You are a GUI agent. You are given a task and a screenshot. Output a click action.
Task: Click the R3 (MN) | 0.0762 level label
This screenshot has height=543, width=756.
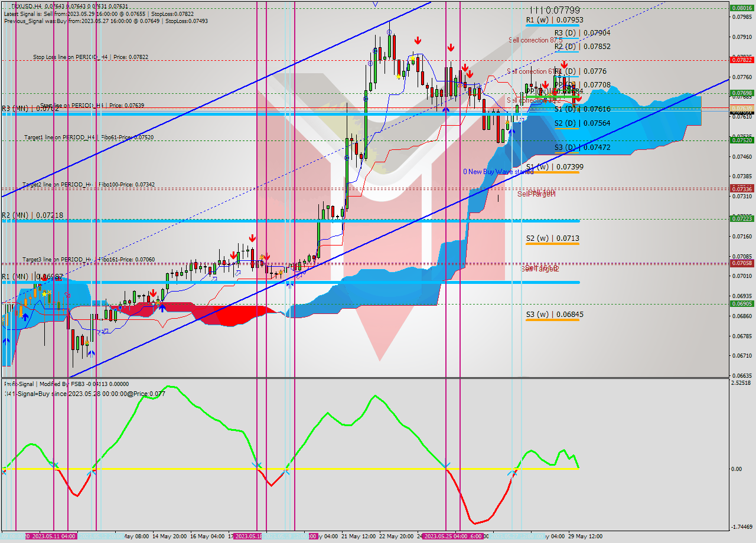click(x=30, y=109)
